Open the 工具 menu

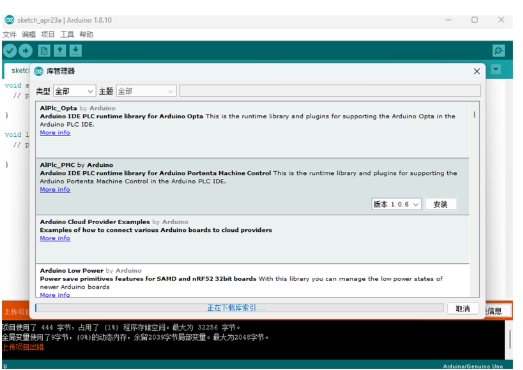(x=67, y=34)
